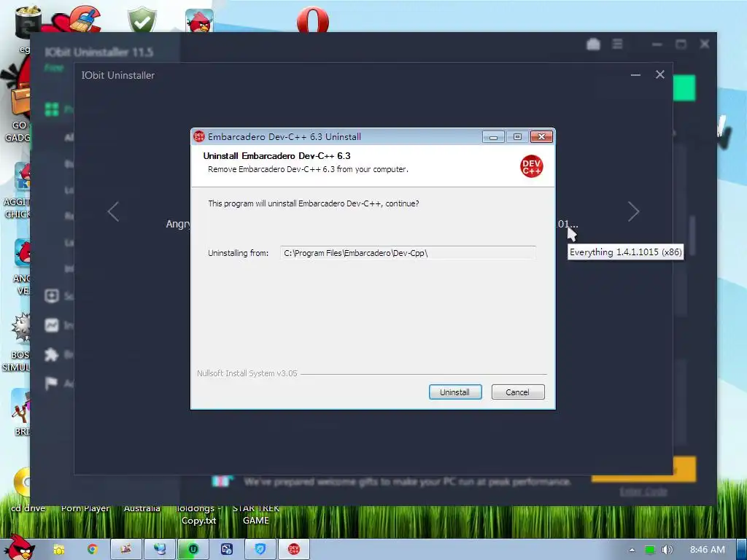Click the Angry Birds Start button
The height and width of the screenshot is (560, 747).
pos(19,548)
